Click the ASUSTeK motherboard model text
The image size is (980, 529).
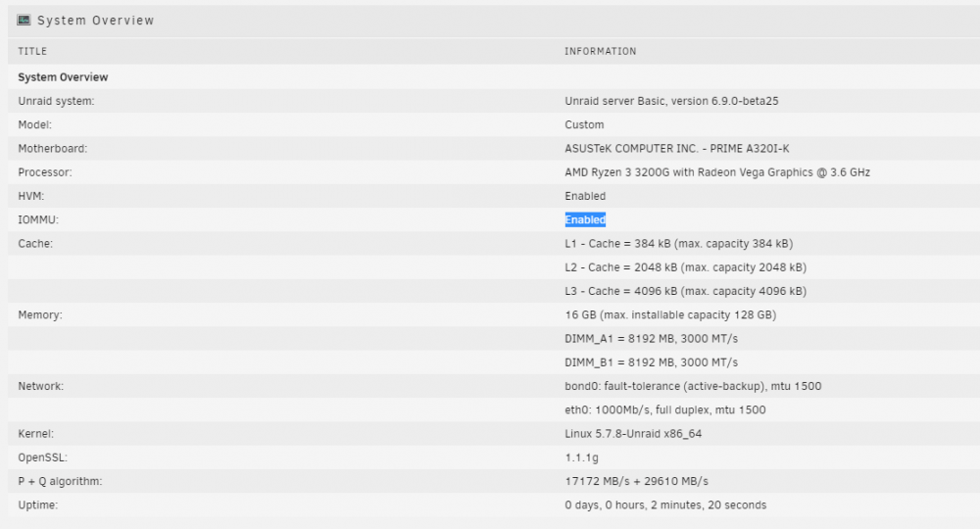677,149
